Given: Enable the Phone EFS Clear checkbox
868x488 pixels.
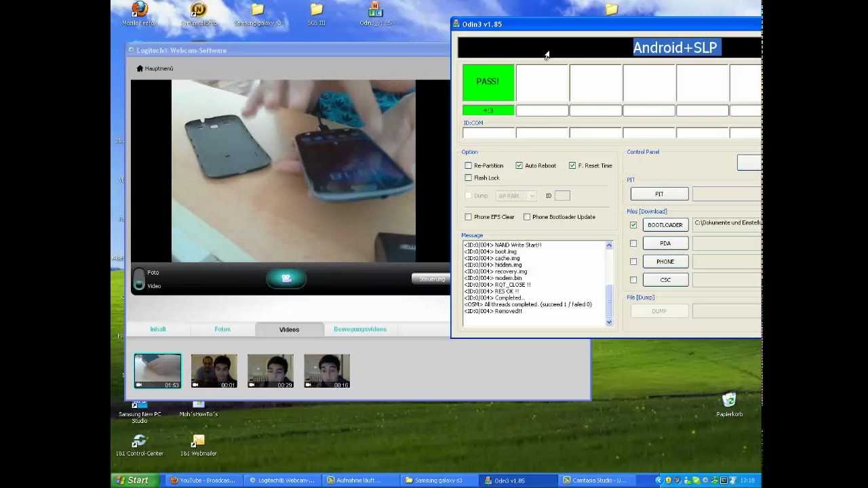Looking at the screenshot, I should tap(468, 217).
